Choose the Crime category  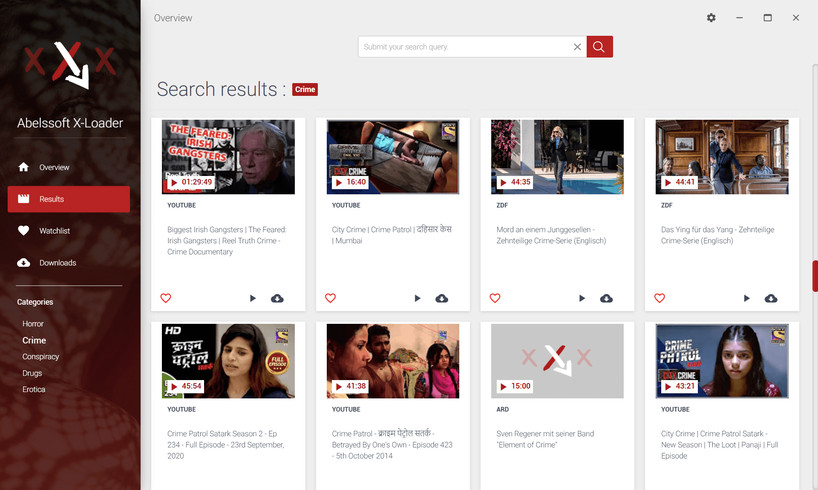(x=34, y=340)
